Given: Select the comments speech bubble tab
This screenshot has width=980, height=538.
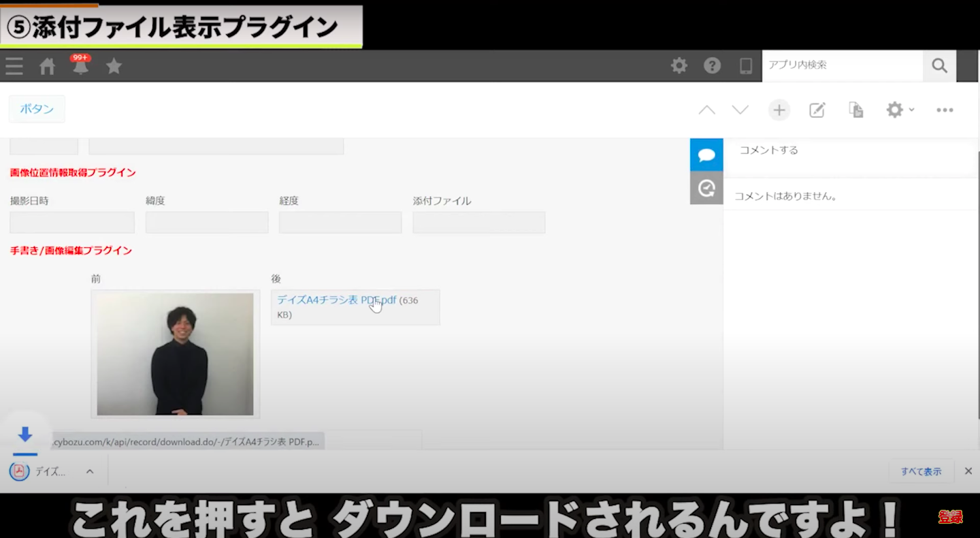Looking at the screenshot, I should click(x=706, y=155).
